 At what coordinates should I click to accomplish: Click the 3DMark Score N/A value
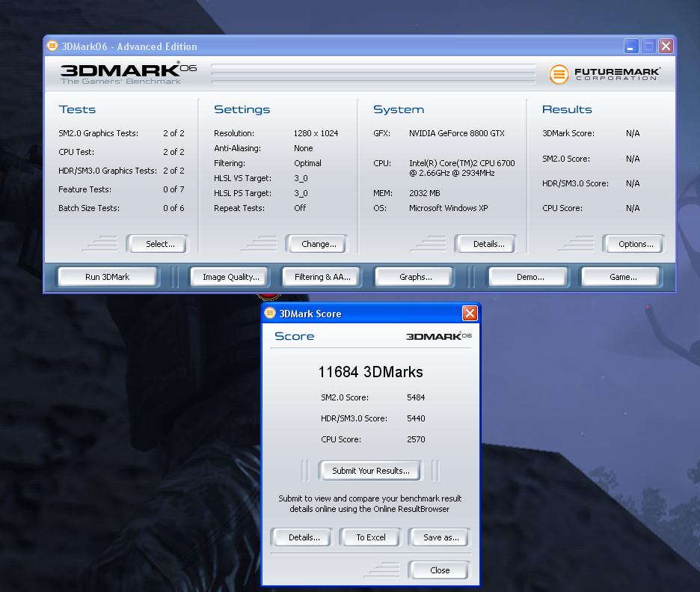633,133
